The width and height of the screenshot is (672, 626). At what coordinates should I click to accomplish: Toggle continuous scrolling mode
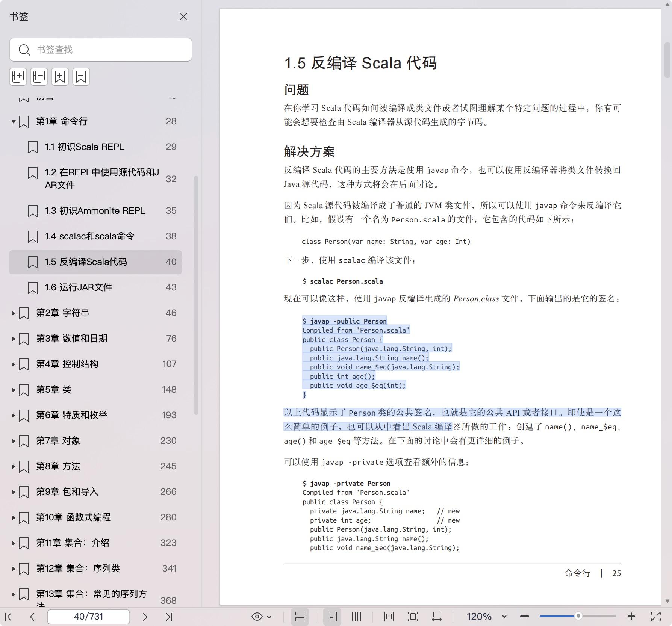coord(300,617)
